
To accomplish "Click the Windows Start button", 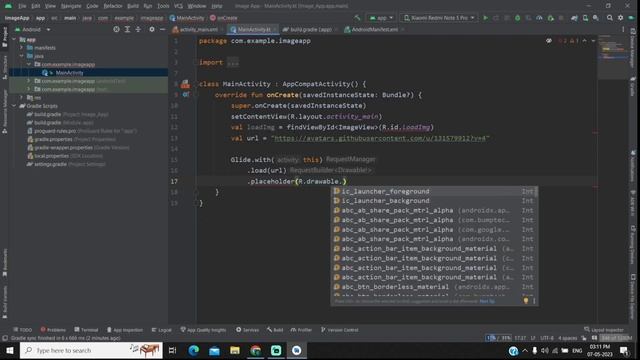I will pyautogui.click(x=9, y=350).
